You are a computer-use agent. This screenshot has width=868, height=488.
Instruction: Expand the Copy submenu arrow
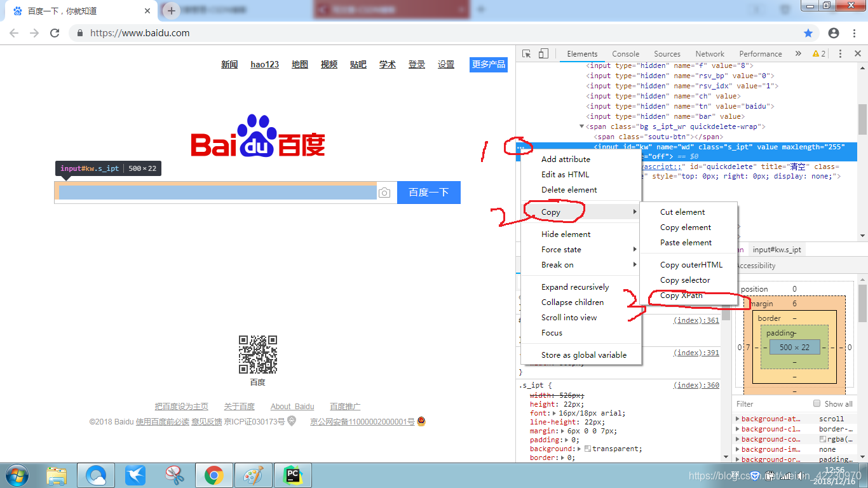coord(634,212)
